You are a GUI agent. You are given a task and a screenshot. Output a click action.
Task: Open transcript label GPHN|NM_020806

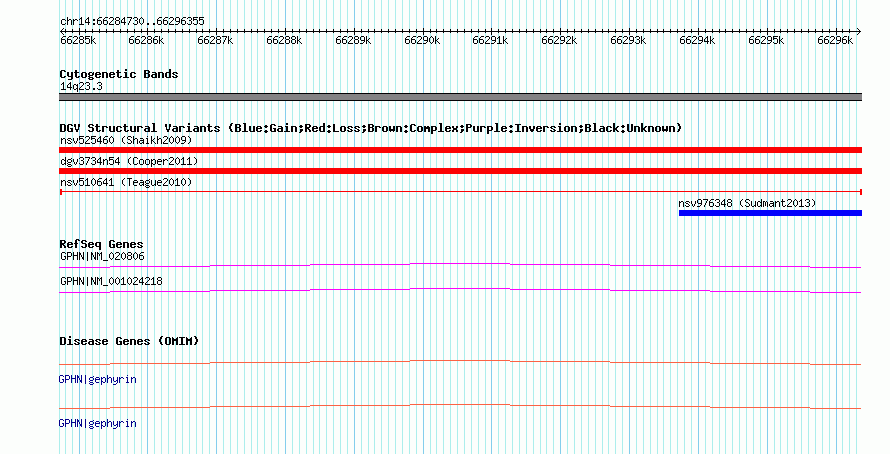click(102, 257)
